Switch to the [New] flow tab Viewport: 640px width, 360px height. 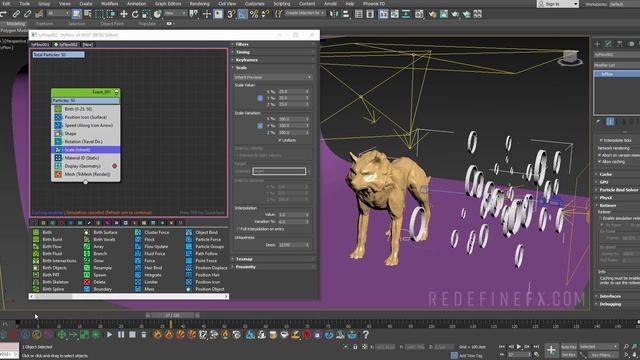(x=88, y=44)
